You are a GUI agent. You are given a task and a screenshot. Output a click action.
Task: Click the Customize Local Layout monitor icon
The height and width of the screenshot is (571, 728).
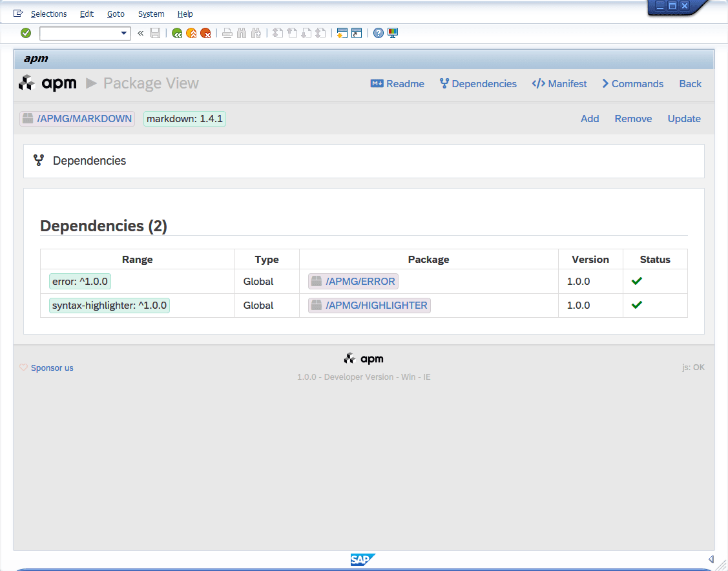(393, 33)
